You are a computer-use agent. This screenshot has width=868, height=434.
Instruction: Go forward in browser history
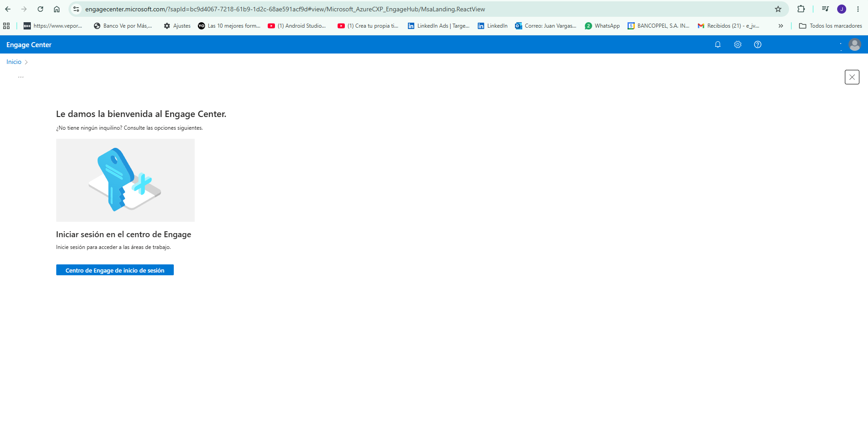[24, 9]
